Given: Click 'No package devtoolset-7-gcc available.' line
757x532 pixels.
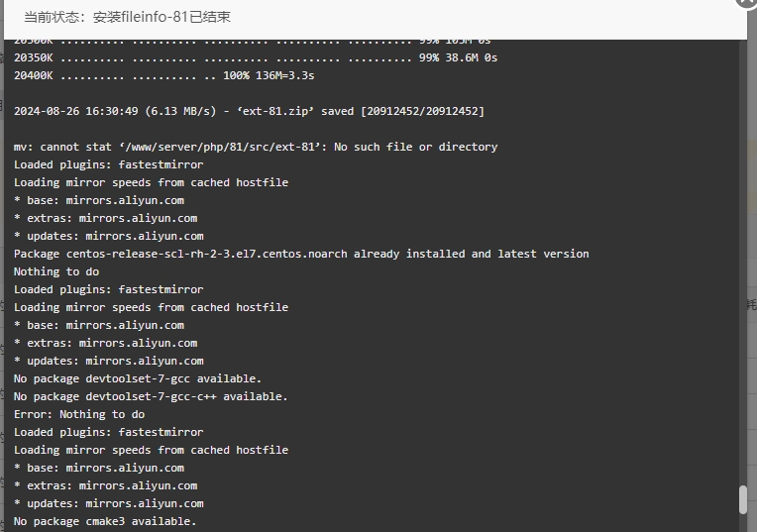Looking at the screenshot, I should pyautogui.click(x=138, y=379).
